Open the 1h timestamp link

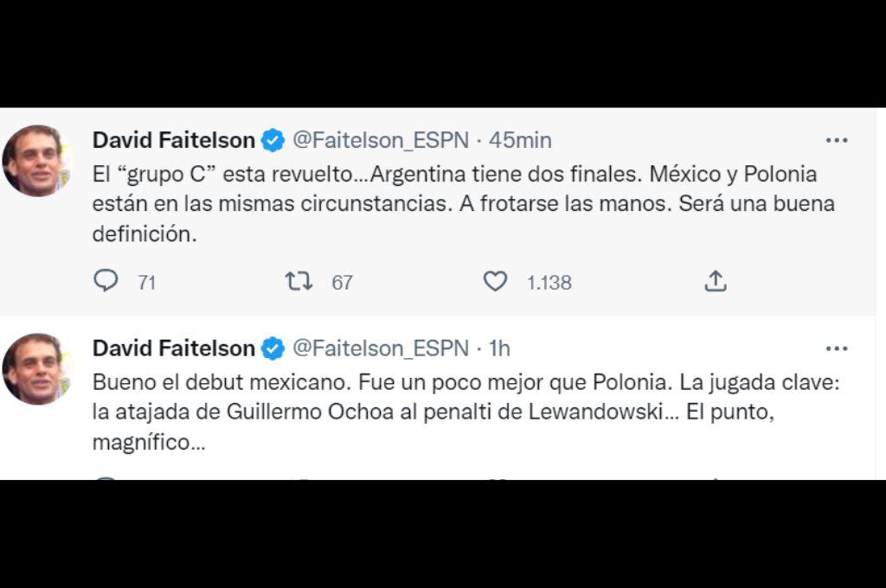click(x=500, y=348)
